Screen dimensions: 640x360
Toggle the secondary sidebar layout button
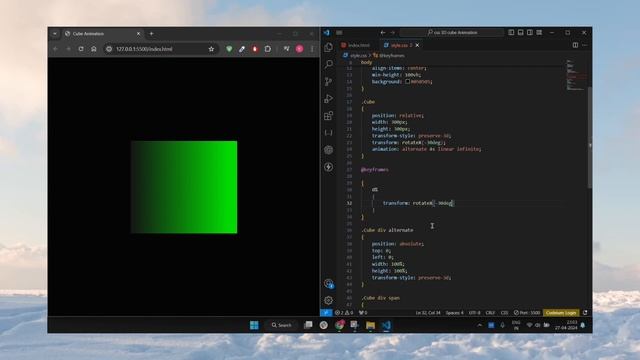pos(530,33)
